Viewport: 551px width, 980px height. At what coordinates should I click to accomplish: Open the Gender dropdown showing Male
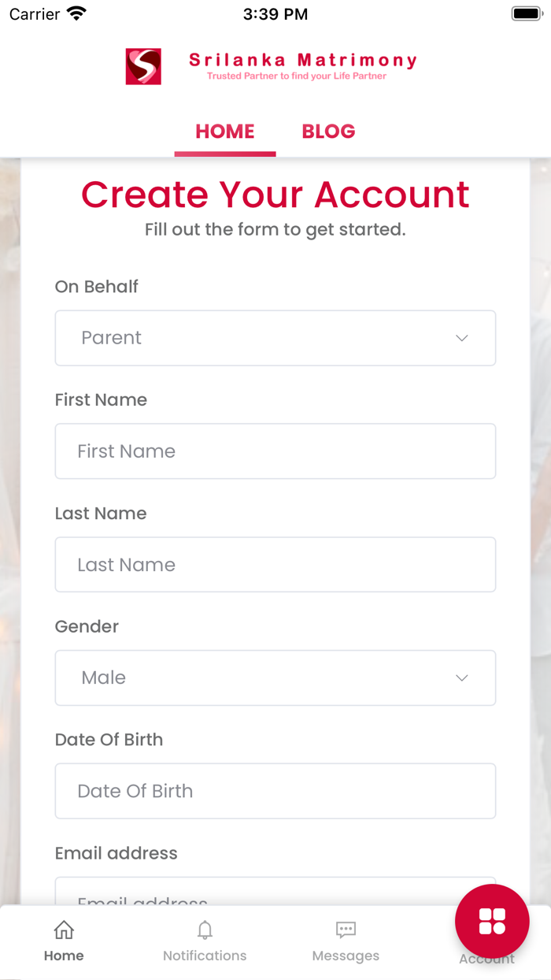coord(275,677)
